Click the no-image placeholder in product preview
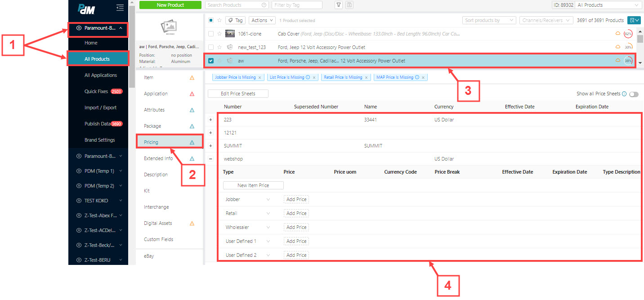 pyautogui.click(x=169, y=27)
